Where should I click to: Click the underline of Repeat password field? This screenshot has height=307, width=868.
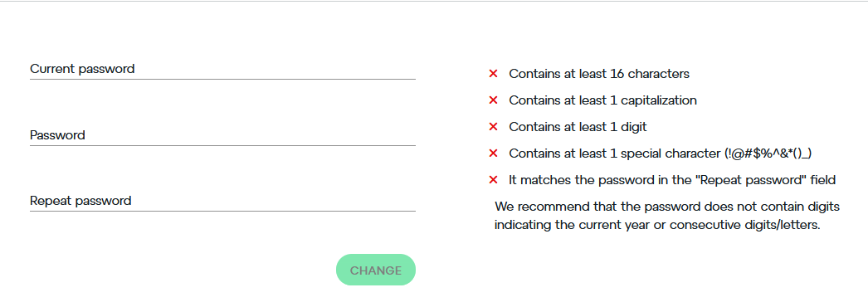pos(222,211)
